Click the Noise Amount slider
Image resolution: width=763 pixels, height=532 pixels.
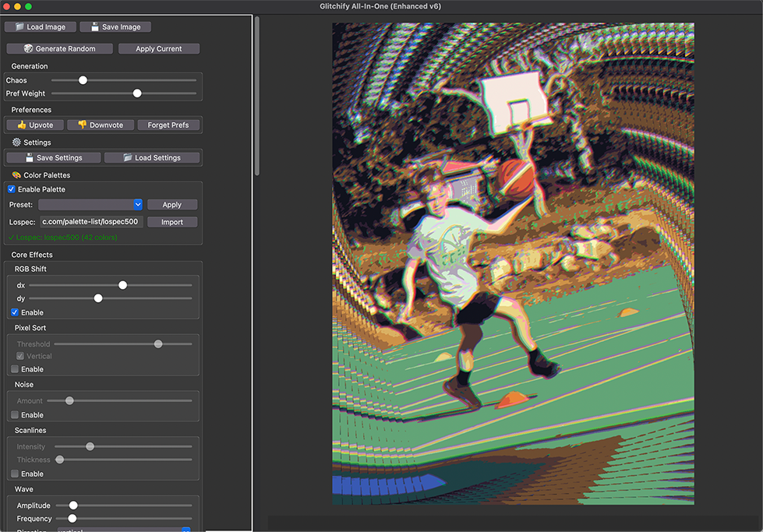pos(69,400)
